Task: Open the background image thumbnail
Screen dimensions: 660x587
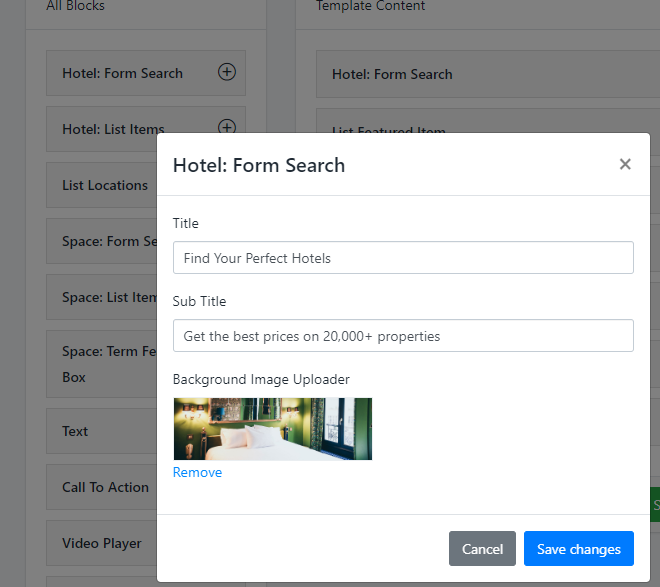Action: click(x=272, y=429)
